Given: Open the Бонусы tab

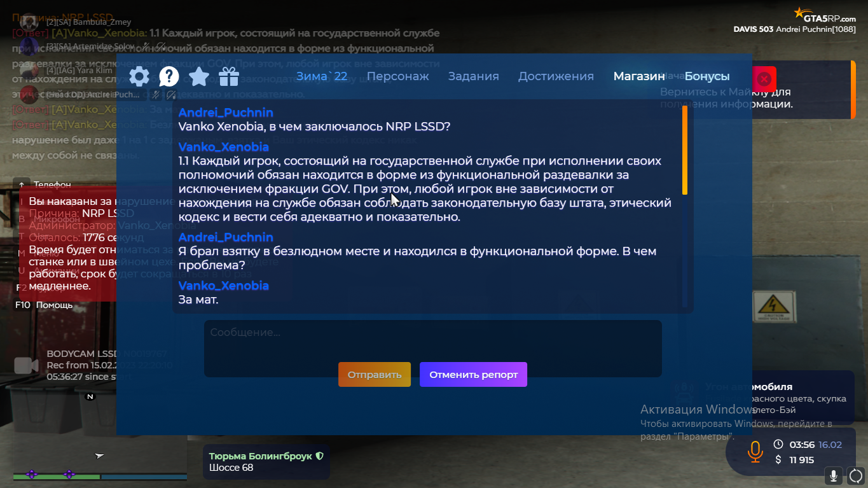Looking at the screenshot, I should coord(707,76).
